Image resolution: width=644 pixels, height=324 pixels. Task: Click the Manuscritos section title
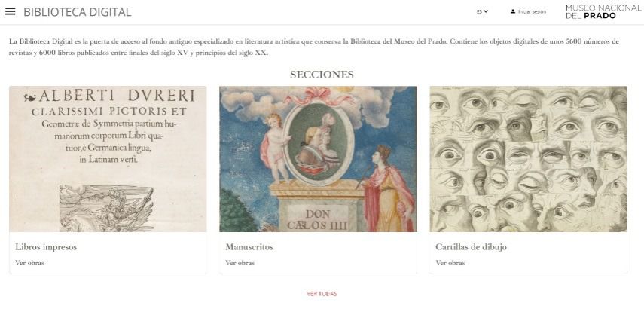click(249, 247)
